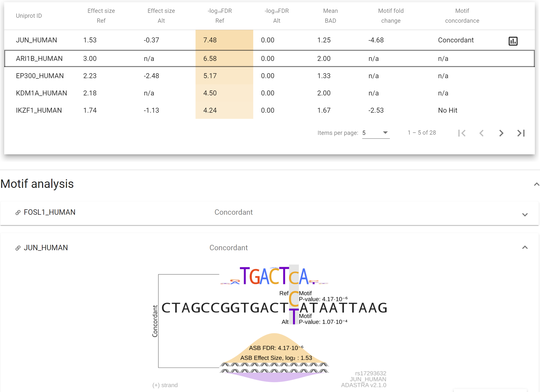Select the EP300_HUMAN table row
Screen dimensions: 540x392
click(x=40, y=76)
